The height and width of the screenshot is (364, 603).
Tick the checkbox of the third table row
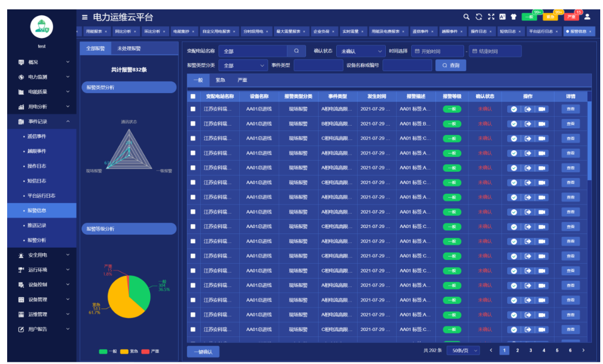[x=193, y=139]
